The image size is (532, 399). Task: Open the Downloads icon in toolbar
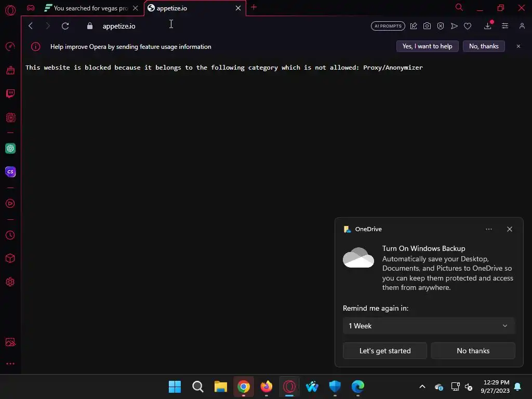click(487, 26)
